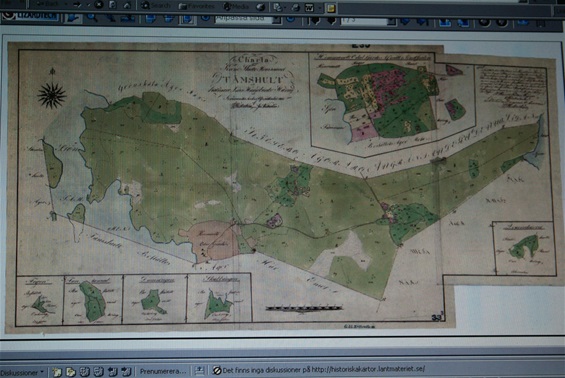This screenshot has width=565, height=378.
Task: Select the zoom magnifier tool
Action: pyautogui.click(x=92, y=18)
